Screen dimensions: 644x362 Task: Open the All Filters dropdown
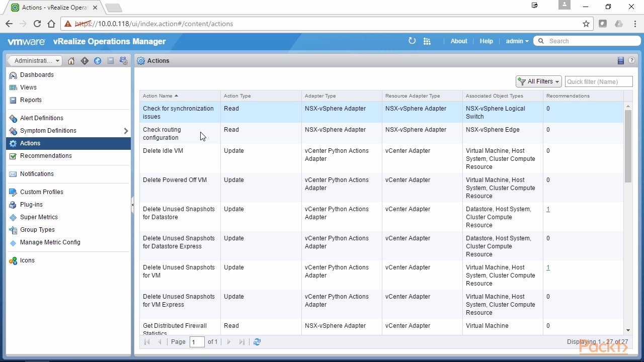tap(539, 81)
